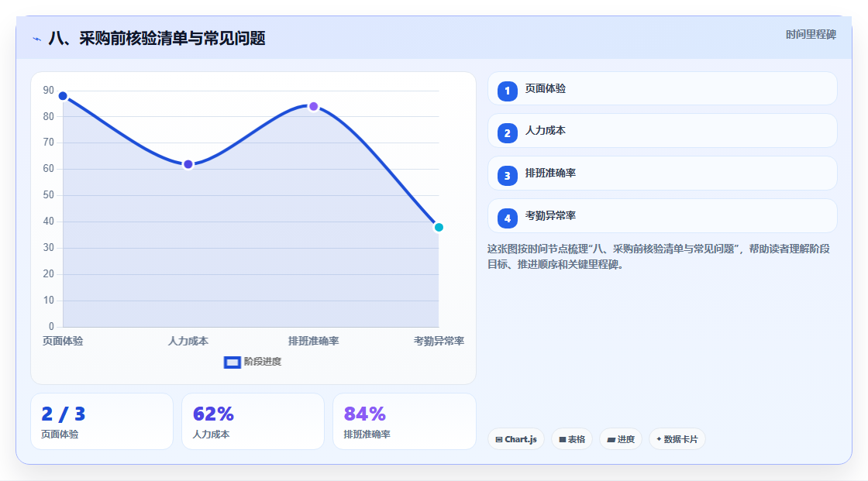The image size is (868, 481).
Task: Open the 排班准确率 list item
Action: point(662,174)
